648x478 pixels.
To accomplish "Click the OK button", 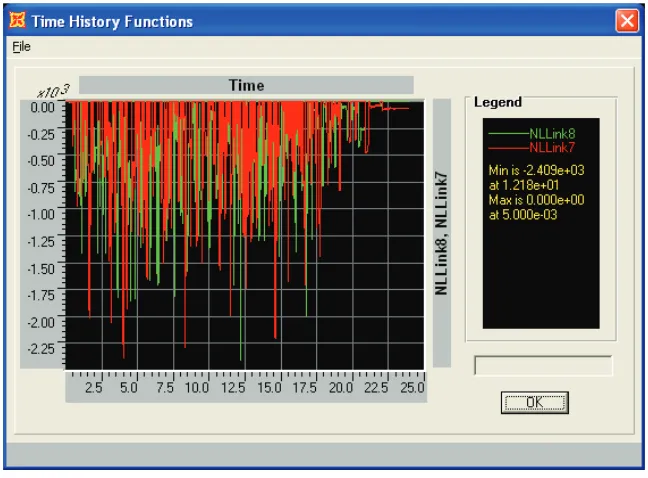I will 534,402.
